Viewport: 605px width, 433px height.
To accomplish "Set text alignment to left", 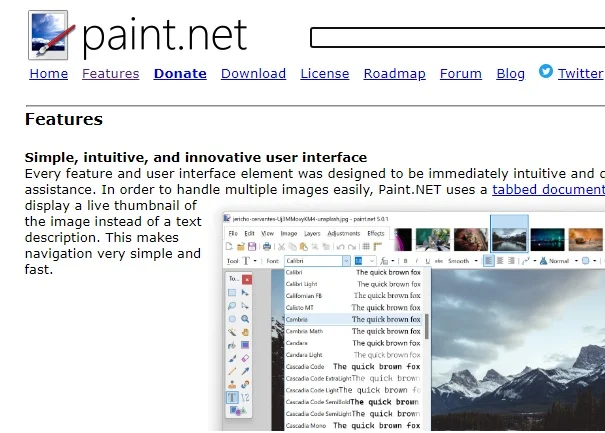I will tap(488, 261).
